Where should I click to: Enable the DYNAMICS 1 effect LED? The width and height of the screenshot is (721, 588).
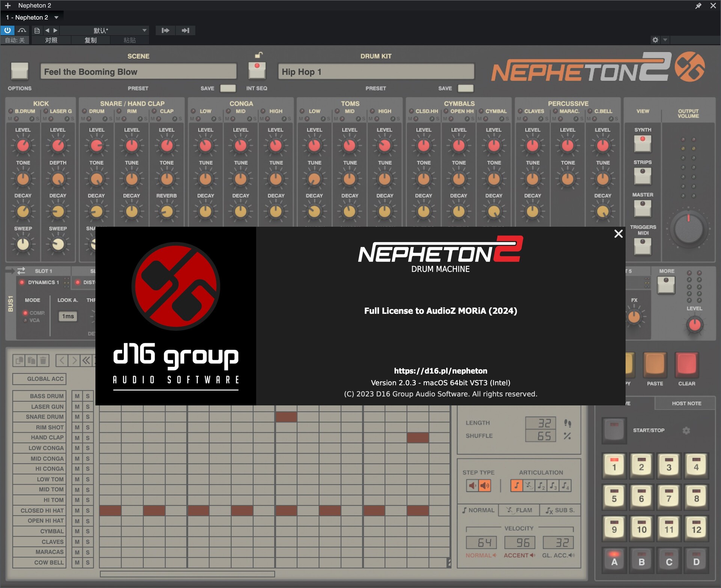tap(22, 282)
